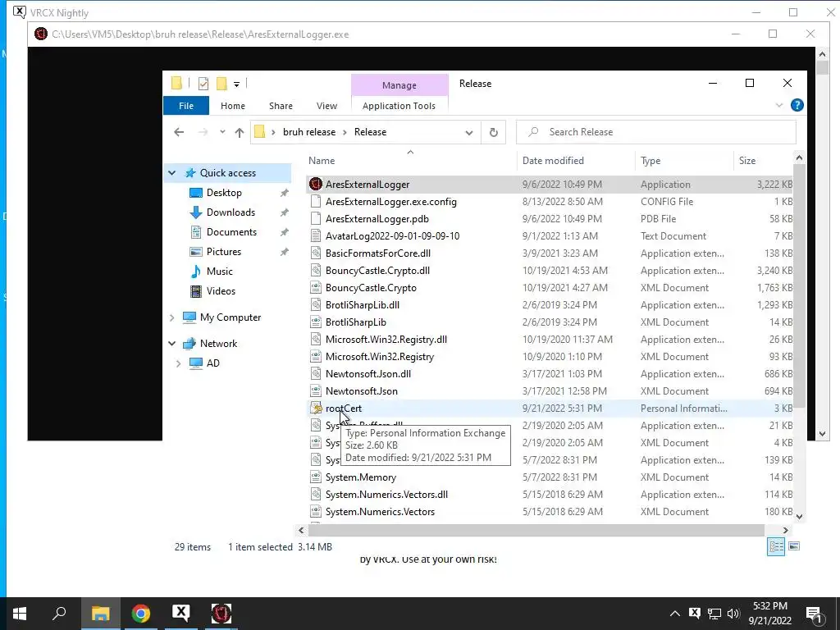Viewport: 840px width, 630px height.
Task: Open the Explorer Help question mark icon
Action: (797, 106)
